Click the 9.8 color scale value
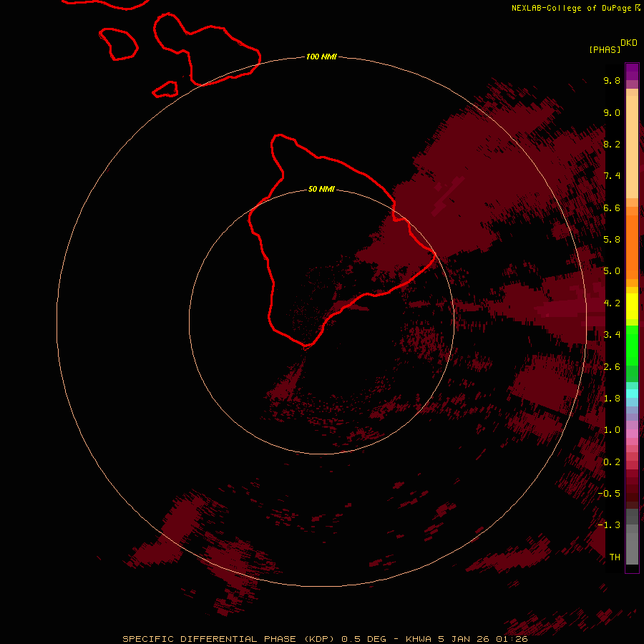The height and width of the screenshot is (644, 644). tap(612, 80)
